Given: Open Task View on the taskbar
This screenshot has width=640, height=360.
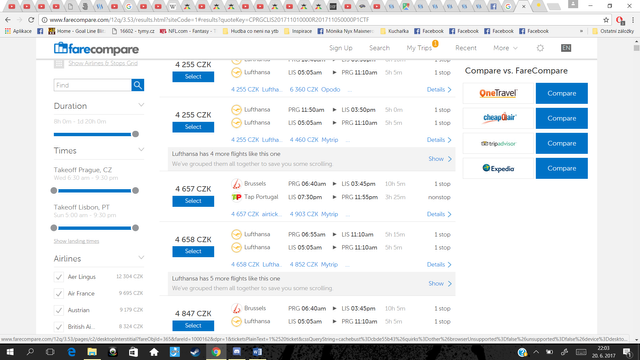Looking at the screenshot, I should point(50,352).
